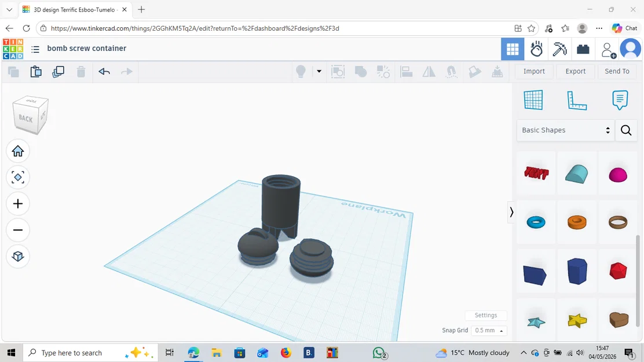Select the blue hexagonal Polygon prism
Image resolution: width=644 pixels, height=362 pixels.
(x=577, y=271)
